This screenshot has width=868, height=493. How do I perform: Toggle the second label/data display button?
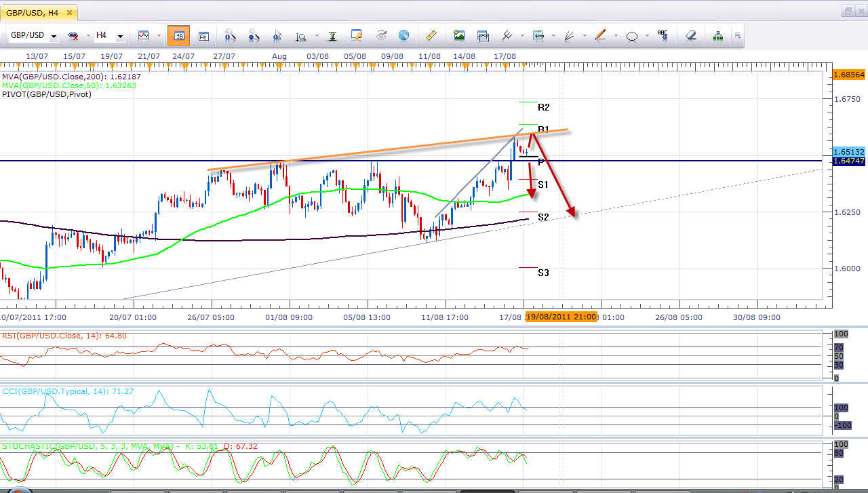click(x=203, y=35)
